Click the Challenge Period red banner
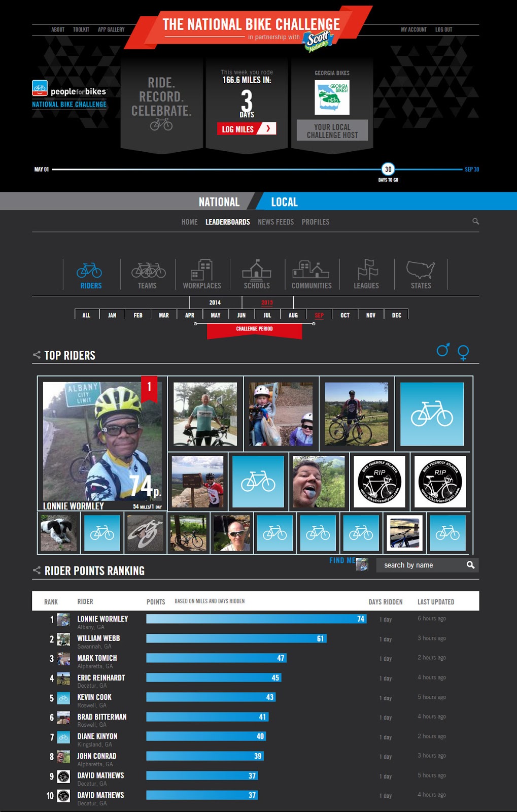The width and height of the screenshot is (517, 812). coord(254,330)
